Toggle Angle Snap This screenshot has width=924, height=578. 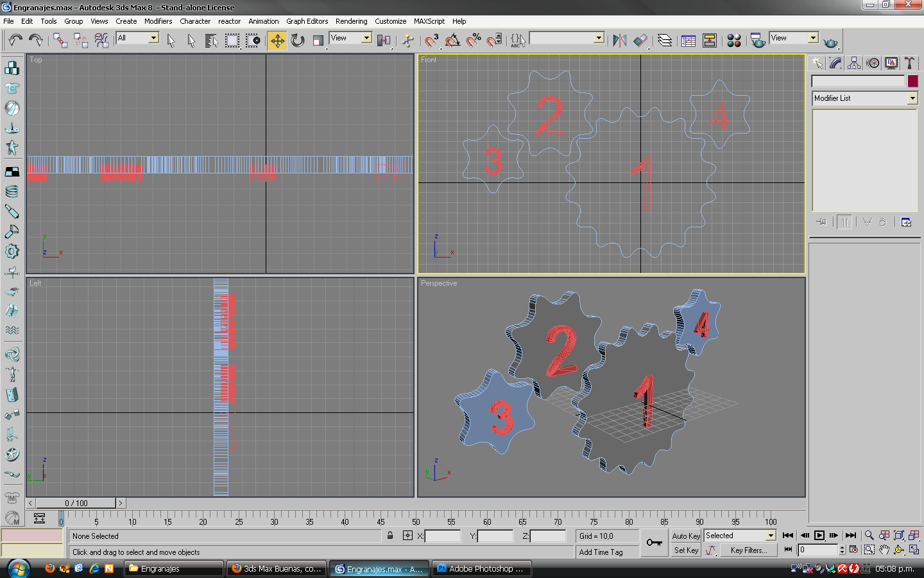click(452, 40)
